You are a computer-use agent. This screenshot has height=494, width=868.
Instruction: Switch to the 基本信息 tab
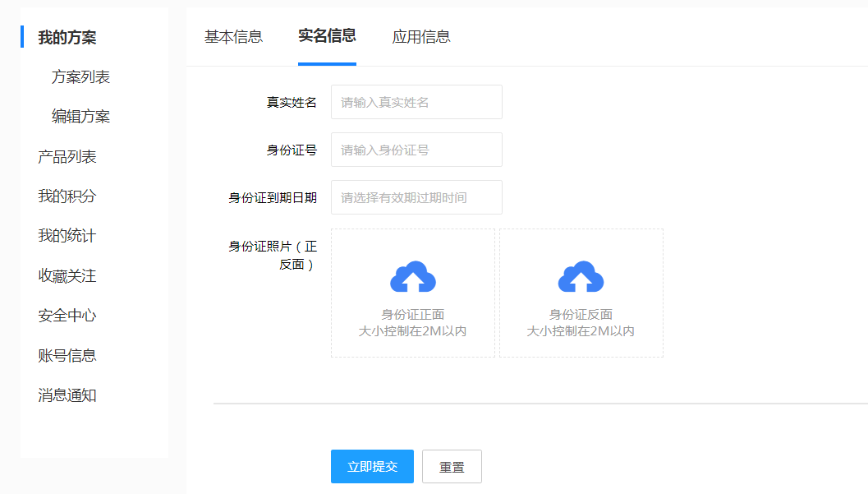(233, 37)
